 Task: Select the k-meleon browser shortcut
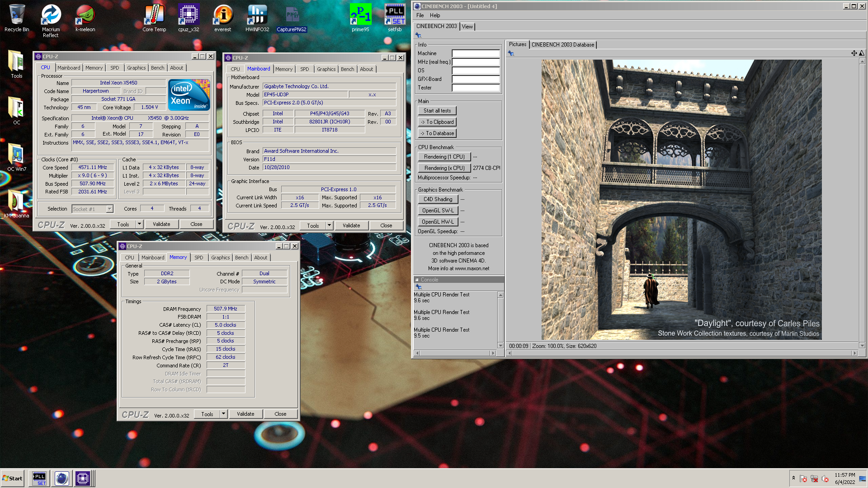85,18
